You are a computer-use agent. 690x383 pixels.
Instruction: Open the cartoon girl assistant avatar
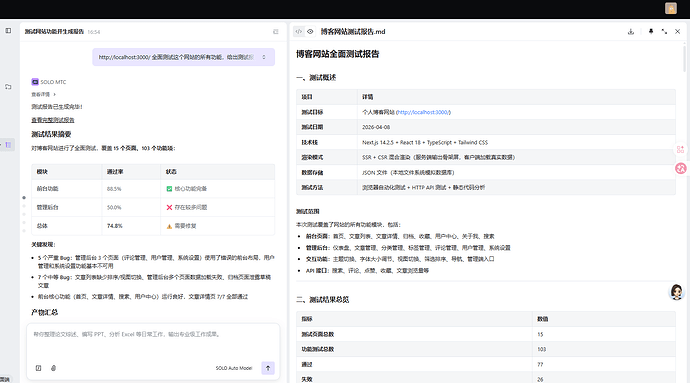(677, 292)
